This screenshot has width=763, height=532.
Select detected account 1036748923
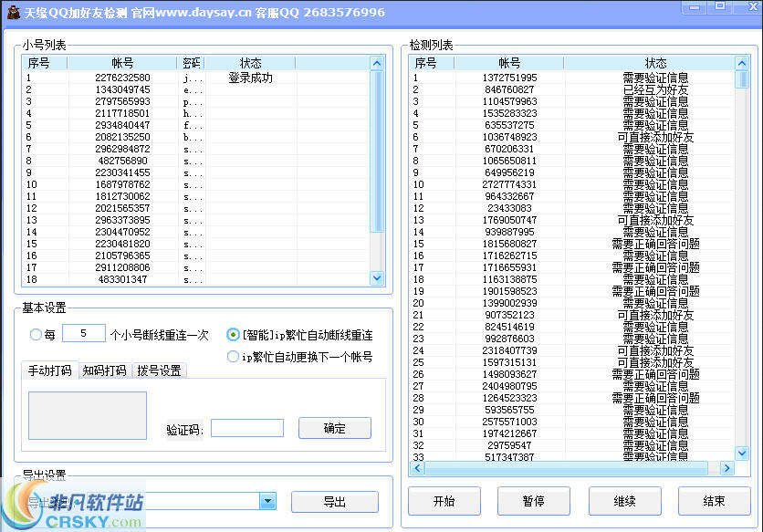[x=509, y=137]
